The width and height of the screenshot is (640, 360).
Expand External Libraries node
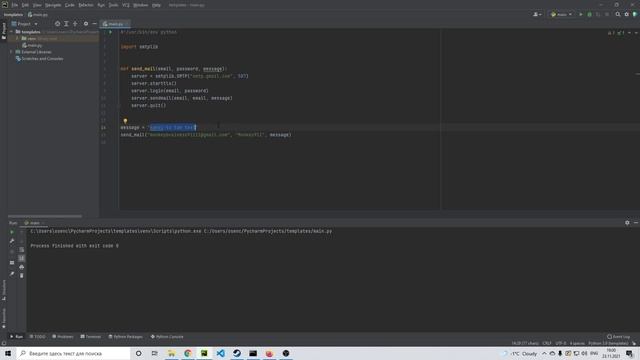12,52
